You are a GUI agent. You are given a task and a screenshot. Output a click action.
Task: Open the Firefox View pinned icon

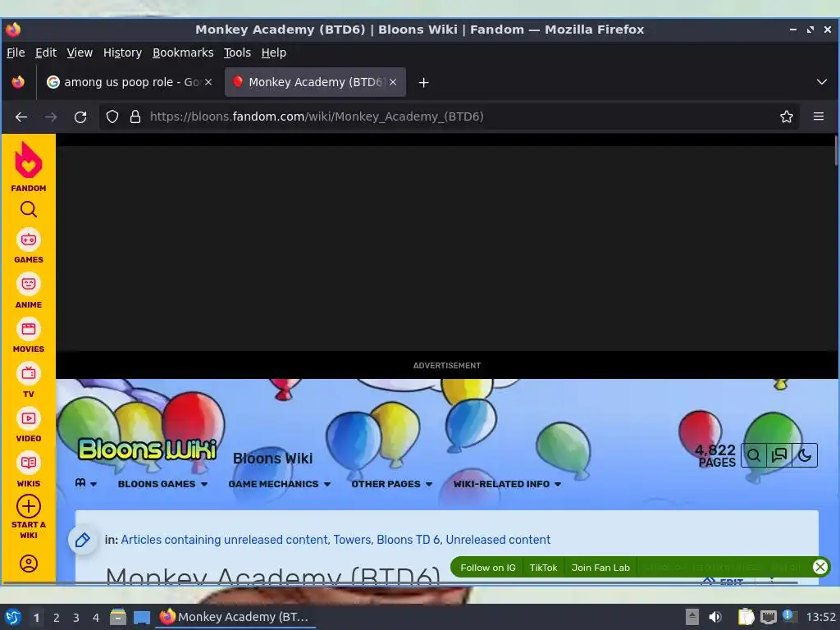click(18, 82)
